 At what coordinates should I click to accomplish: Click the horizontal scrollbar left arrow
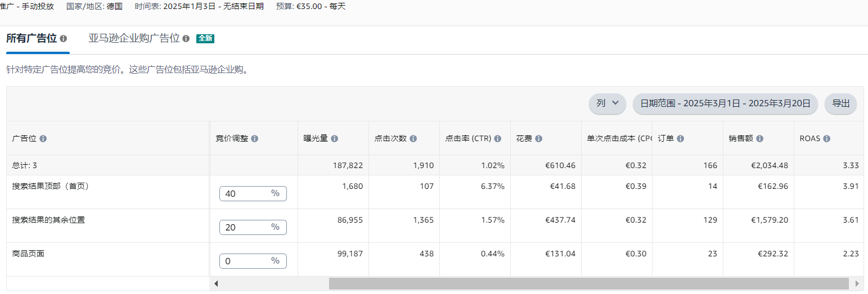pos(216,283)
